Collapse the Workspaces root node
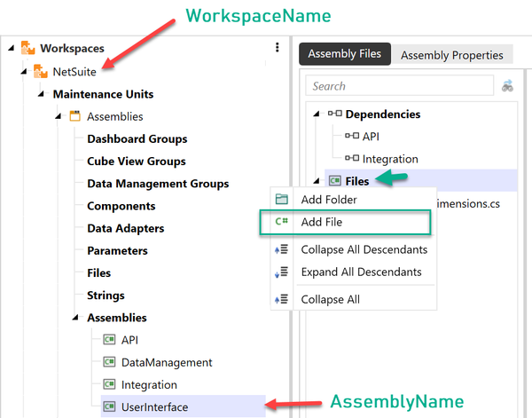The image size is (532, 418). tap(9, 48)
